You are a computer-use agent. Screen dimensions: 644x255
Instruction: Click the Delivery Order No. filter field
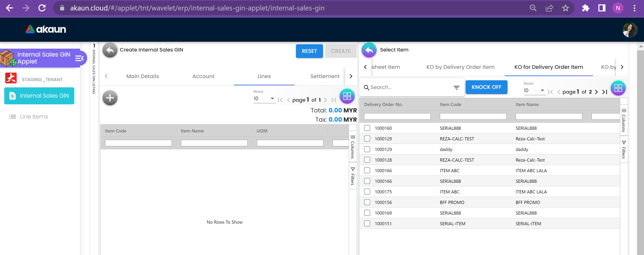tap(397, 117)
